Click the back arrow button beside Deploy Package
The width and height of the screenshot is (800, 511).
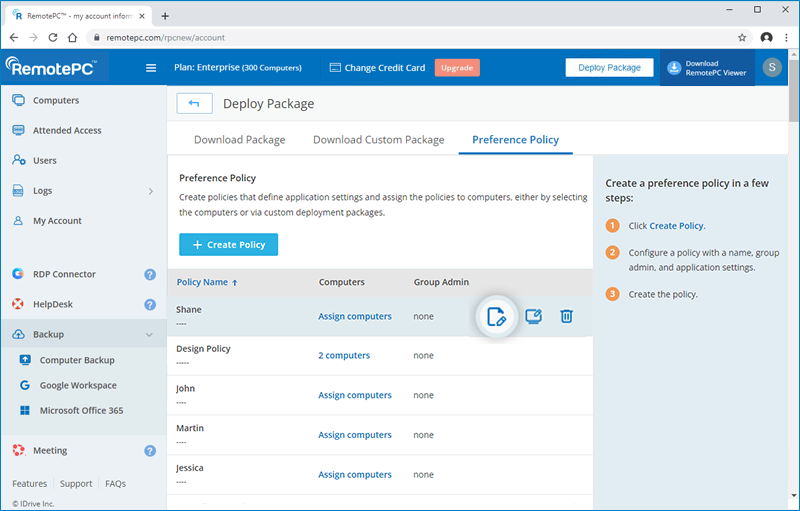[194, 103]
